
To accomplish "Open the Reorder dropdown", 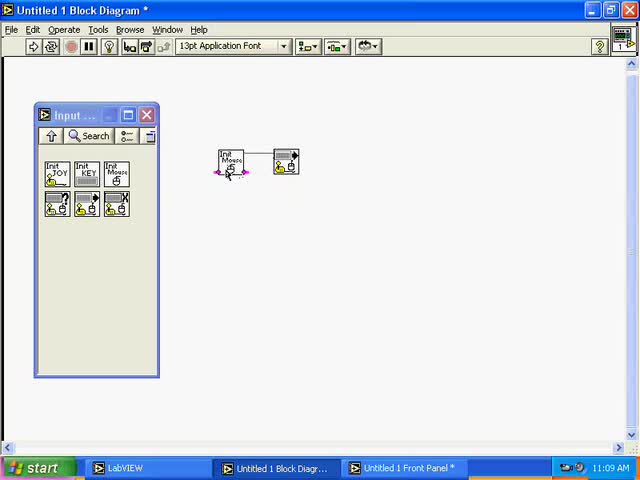I will click(368, 47).
